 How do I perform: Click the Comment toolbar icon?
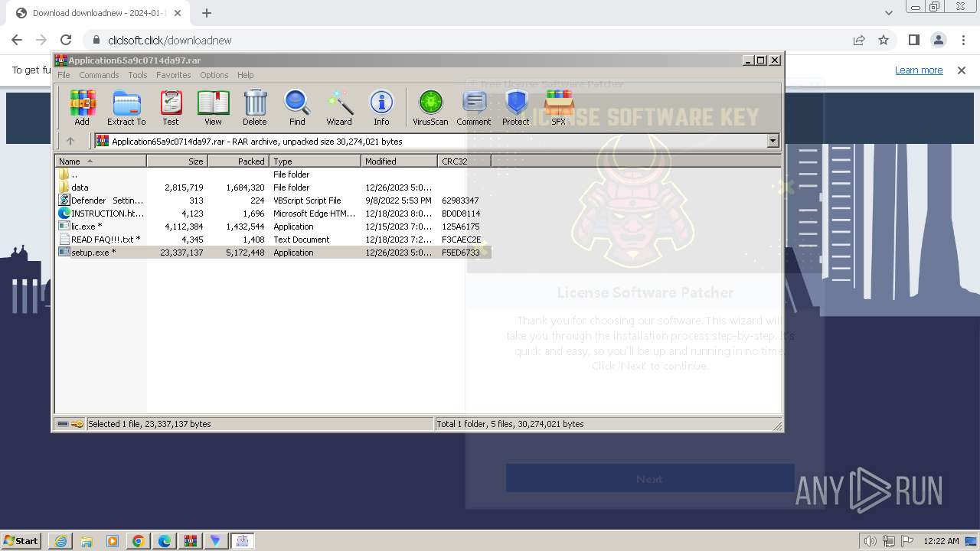474,107
